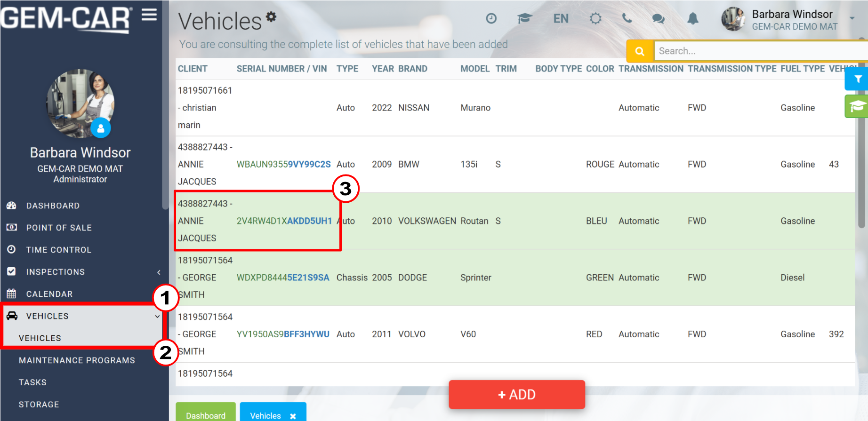Click the Vehicles car icon
Viewport: 868px width, 421px height.
(x=12, y=316)
